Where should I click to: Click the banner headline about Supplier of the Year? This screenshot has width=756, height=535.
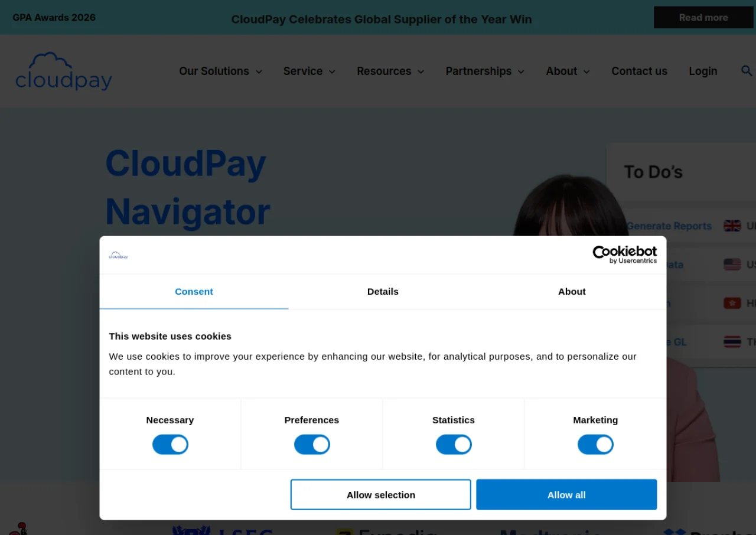[382, 19]
